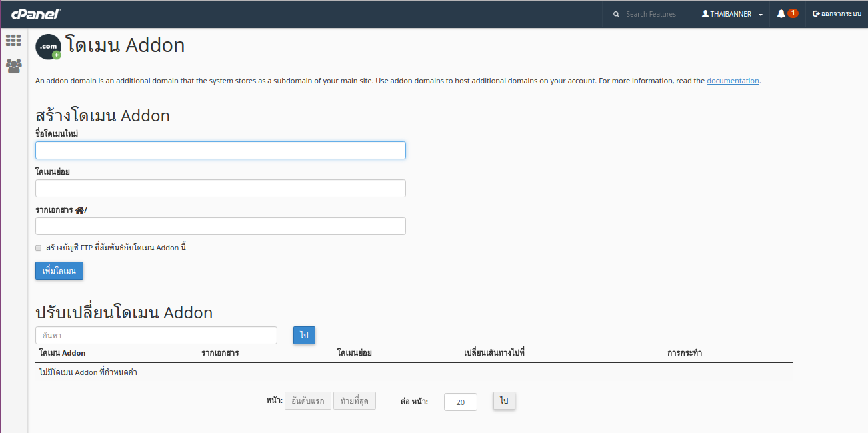Click the documentation link
868x433 pixels.
[733, 81]
